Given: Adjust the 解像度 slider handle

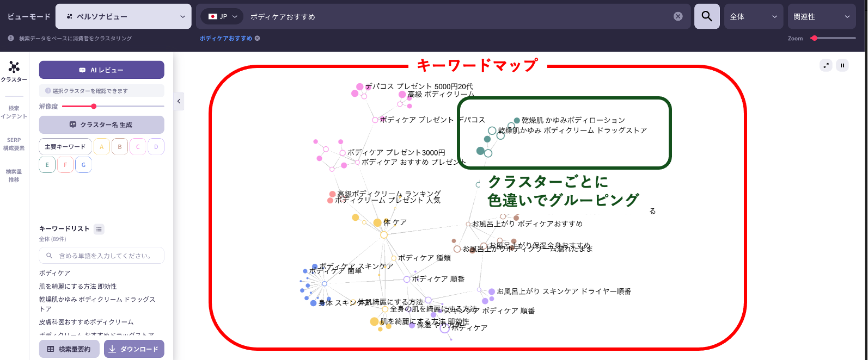Looking at the screenshot, I should 94,107.
